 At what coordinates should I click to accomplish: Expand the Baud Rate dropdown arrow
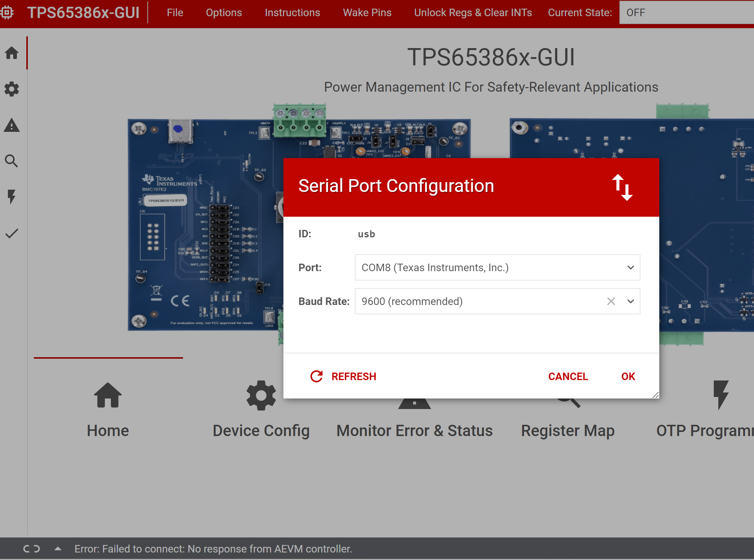[631, 301]
